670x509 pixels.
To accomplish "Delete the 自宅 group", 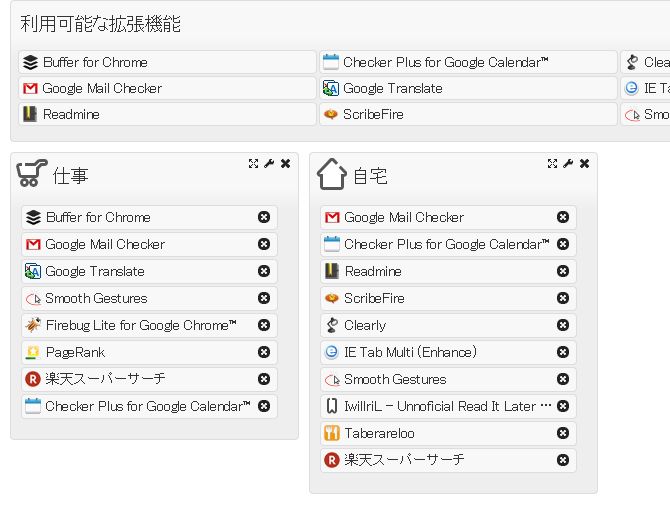I will pyautogui.click(x=585, y=163).
